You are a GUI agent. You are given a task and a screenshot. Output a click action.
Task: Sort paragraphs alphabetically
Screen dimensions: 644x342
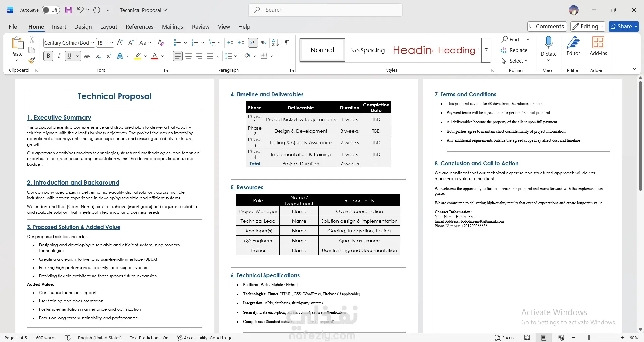[x=275, y=43]
